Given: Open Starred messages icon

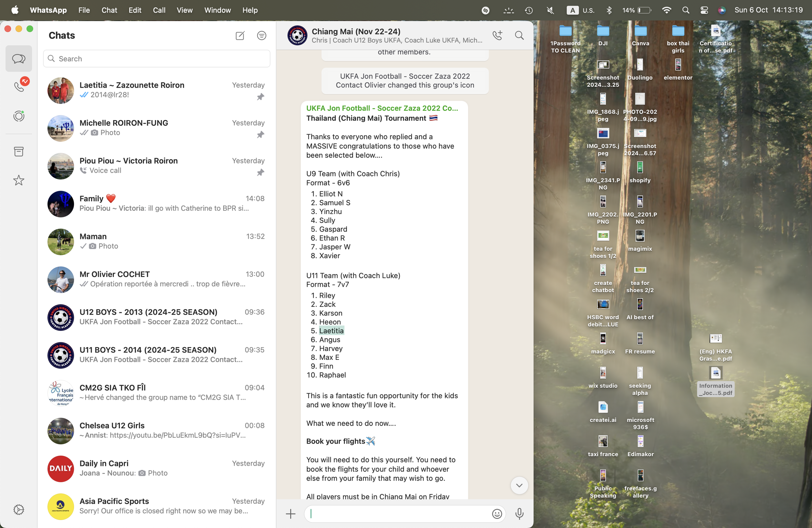Looking at the screenshot, I should (x=19, y=180).
